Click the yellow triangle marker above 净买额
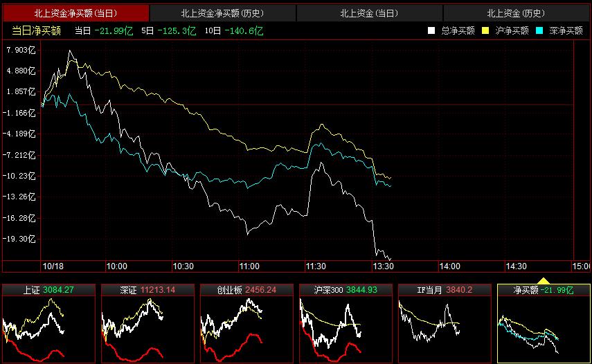The width and height of the screenshot is (592, 364). [544, 280]
